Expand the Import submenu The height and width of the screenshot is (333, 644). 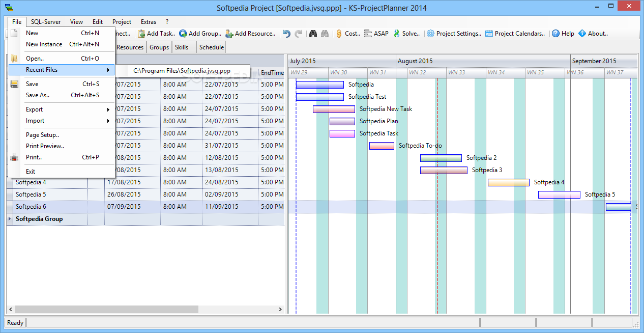tap(62, 121)
